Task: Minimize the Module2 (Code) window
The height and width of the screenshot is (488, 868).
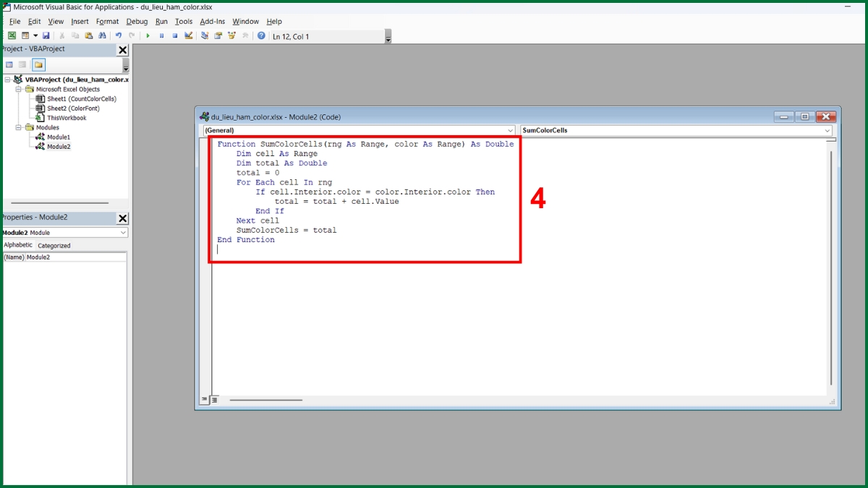Action: 784,116
